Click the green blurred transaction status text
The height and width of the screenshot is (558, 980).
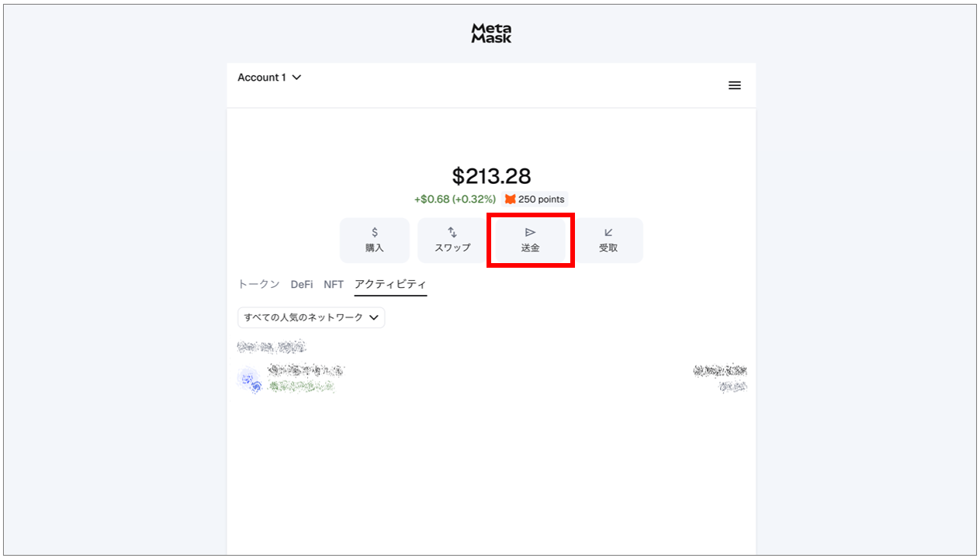[302, 386]
